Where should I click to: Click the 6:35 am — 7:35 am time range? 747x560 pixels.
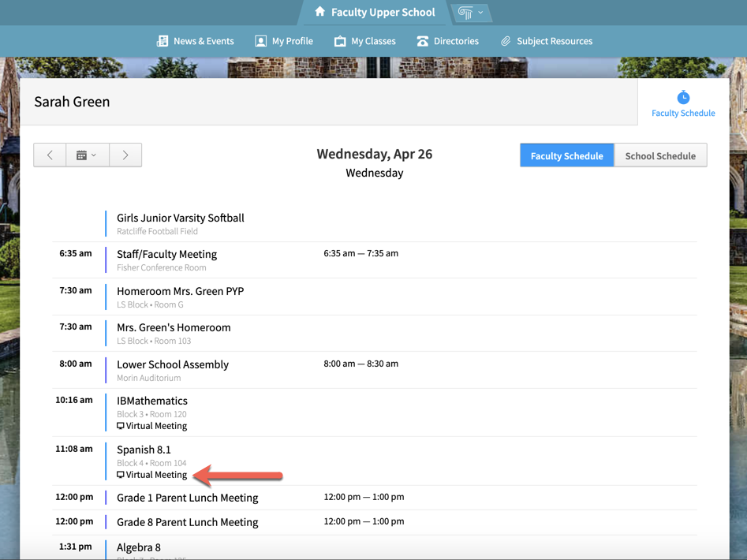coord(361,253)
